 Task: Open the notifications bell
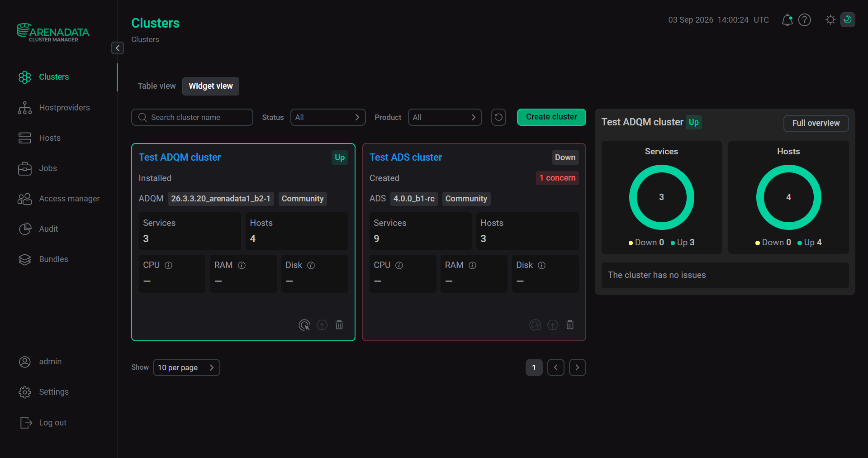tap(787, 20)
